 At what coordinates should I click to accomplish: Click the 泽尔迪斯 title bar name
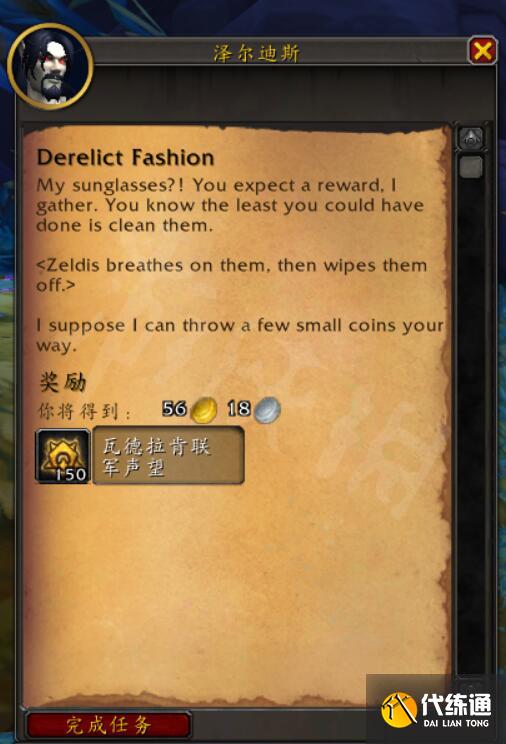(256, 53)
